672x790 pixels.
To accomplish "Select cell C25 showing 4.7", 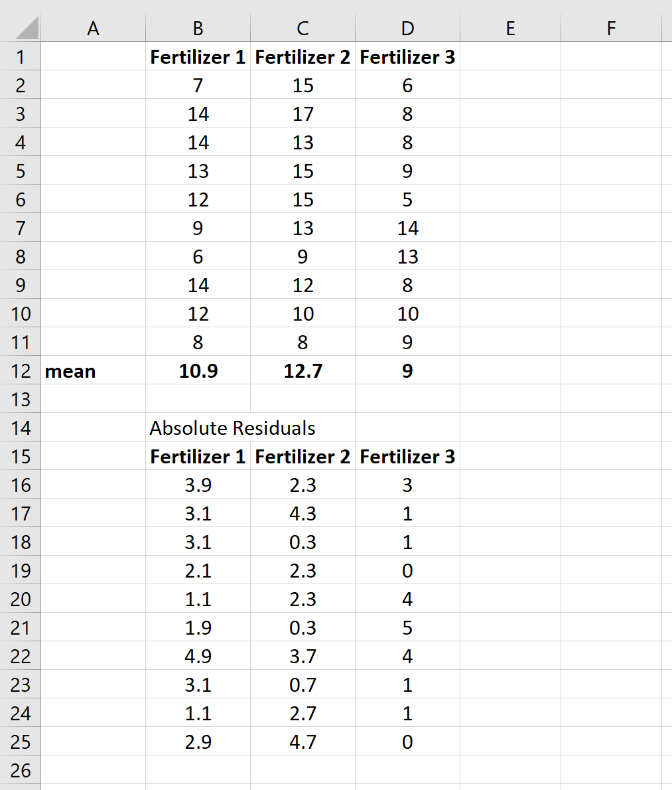I will [303, 742].
